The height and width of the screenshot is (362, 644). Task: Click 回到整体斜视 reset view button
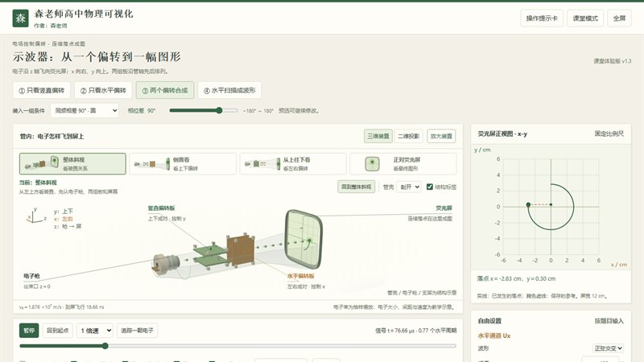coord(356,187)
